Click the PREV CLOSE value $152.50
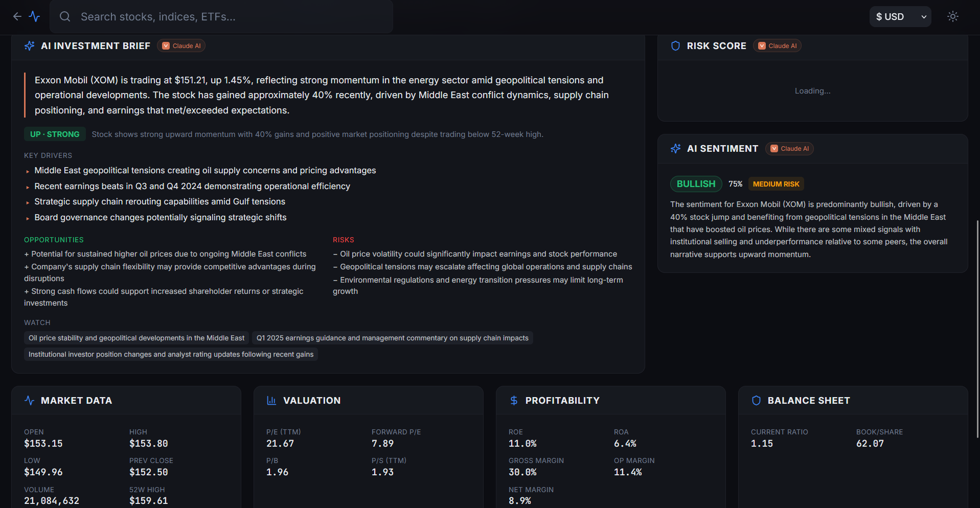 click(x=149, y=472)
